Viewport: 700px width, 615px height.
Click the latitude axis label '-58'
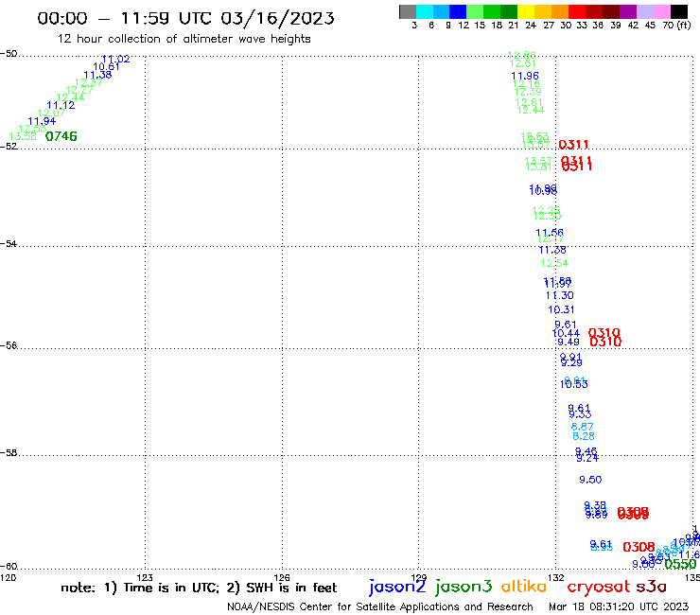[x=9, y=453]
